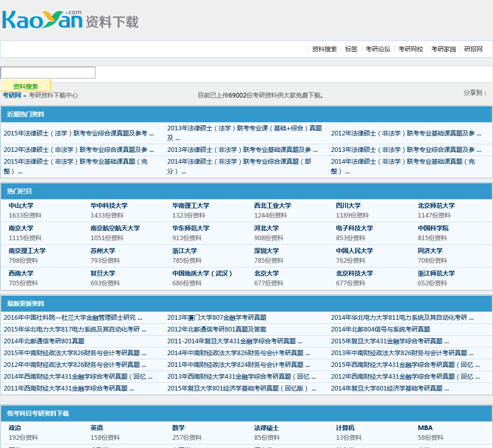This screenshot has width=493, height=448.
Task: Open 2013年法律硕士（法学）联考专业课（基础+综合）真题 link
Action: [244, 133]
